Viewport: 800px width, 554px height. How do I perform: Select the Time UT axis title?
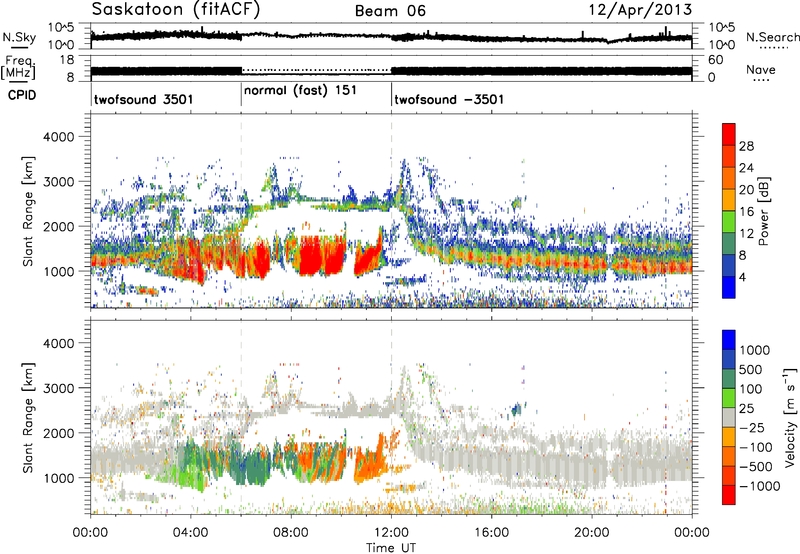tap(391, 548)
